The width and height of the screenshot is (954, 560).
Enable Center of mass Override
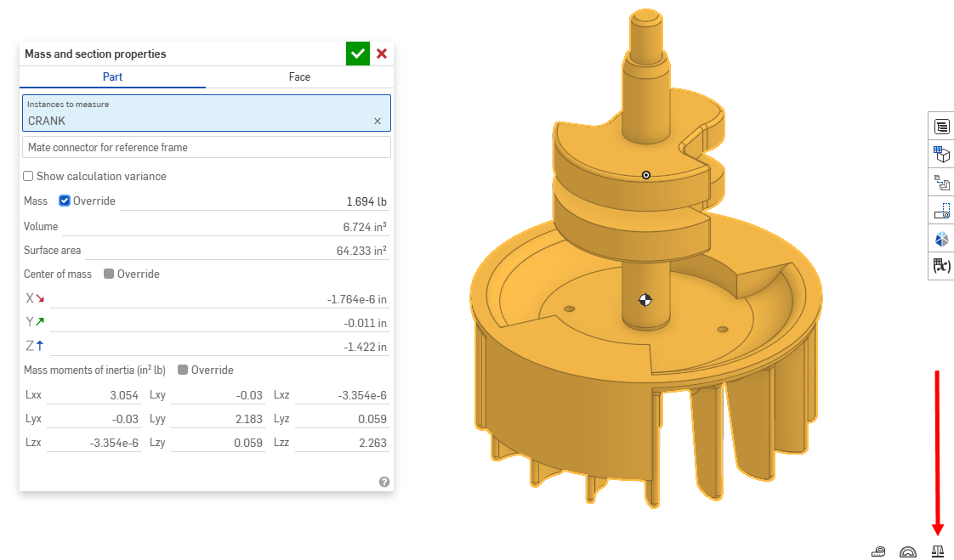tap(109, 274)
